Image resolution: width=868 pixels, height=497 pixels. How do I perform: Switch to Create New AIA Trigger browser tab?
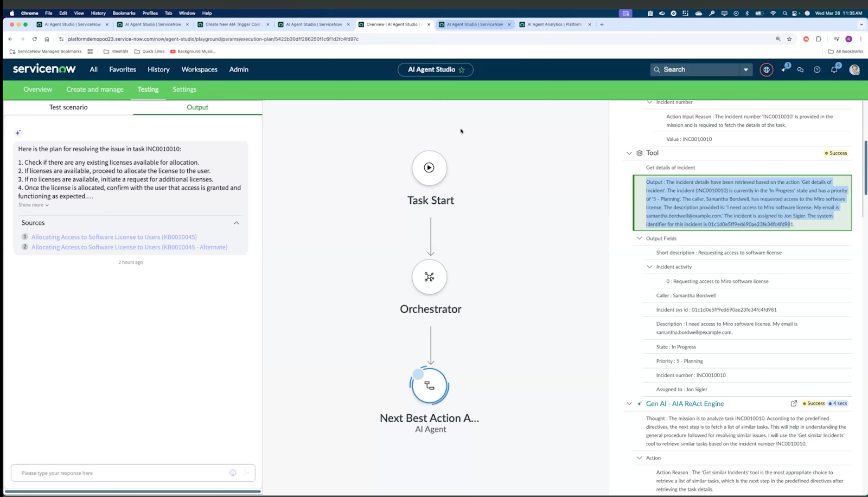233,24
